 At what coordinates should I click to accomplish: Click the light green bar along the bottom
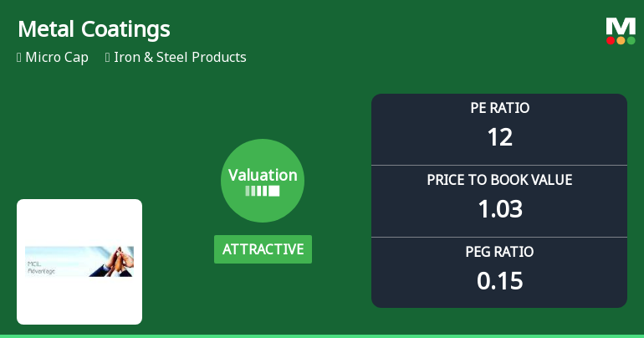coord(322,335)
